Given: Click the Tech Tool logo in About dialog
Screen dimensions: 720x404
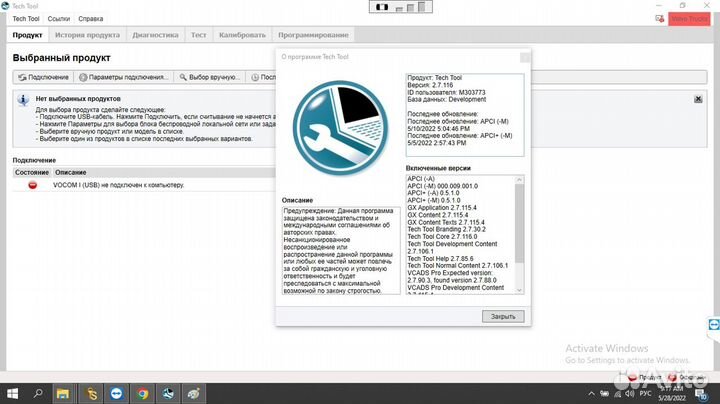Looking at the screenshot, I should tap(340, 128).
